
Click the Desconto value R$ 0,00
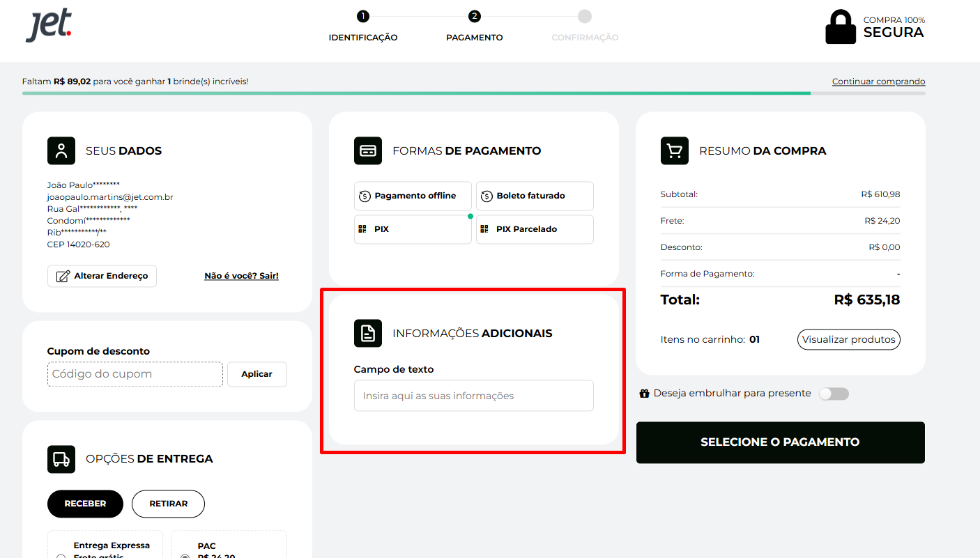(885, 247)
